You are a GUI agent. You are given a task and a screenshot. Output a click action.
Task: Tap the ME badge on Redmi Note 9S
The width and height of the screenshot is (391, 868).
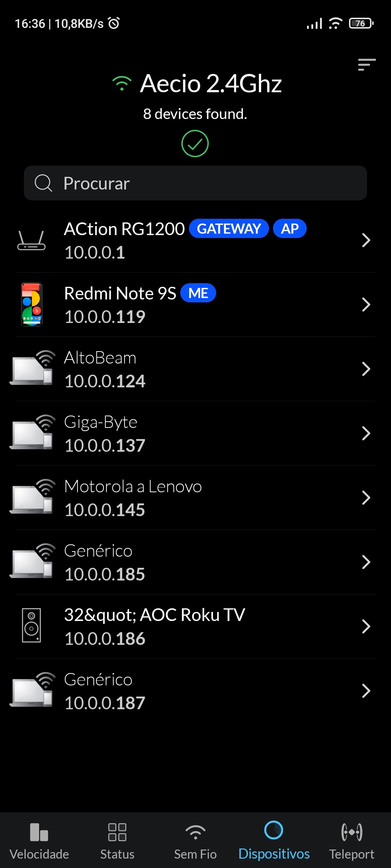pyautogui.click(x=198, y=293)
